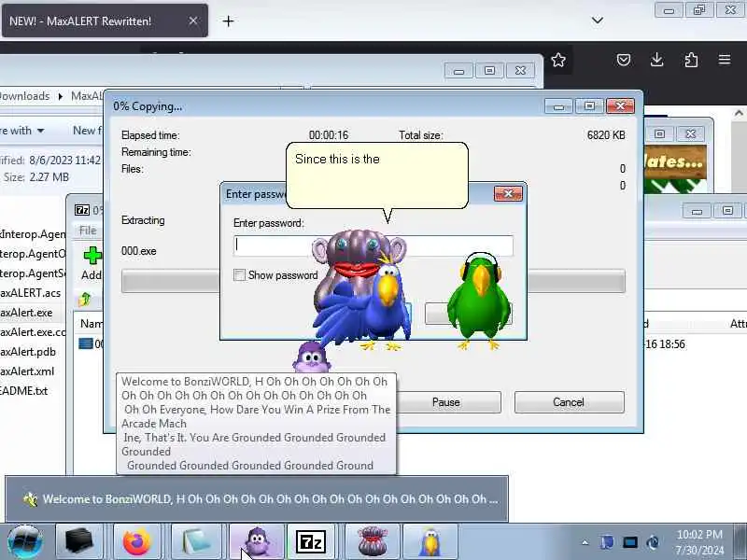Screen dimensions: 747x560
Task: Click the Welcome to BonziWORLD taskbar preview bar
Action: point(257,499)
